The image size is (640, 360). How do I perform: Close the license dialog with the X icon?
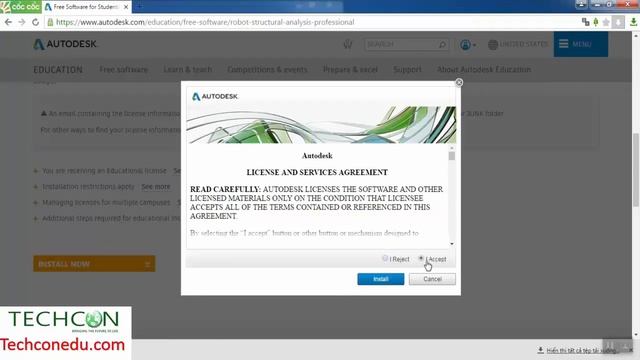pos(459,82)
